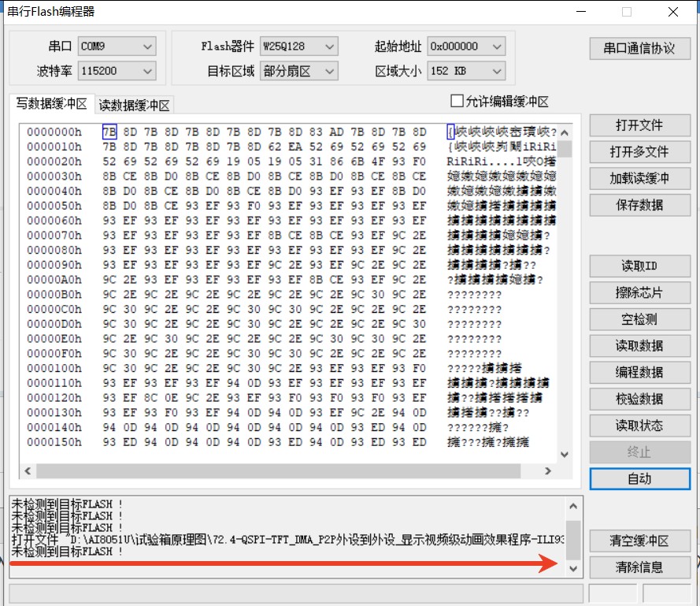Select first byte 7B at address 0000000h

coord(109,132)
